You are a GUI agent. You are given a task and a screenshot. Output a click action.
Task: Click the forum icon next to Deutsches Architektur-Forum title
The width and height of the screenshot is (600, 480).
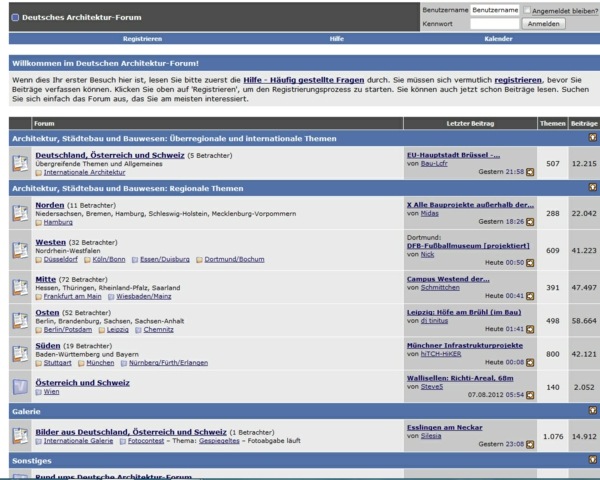point(15,17)
